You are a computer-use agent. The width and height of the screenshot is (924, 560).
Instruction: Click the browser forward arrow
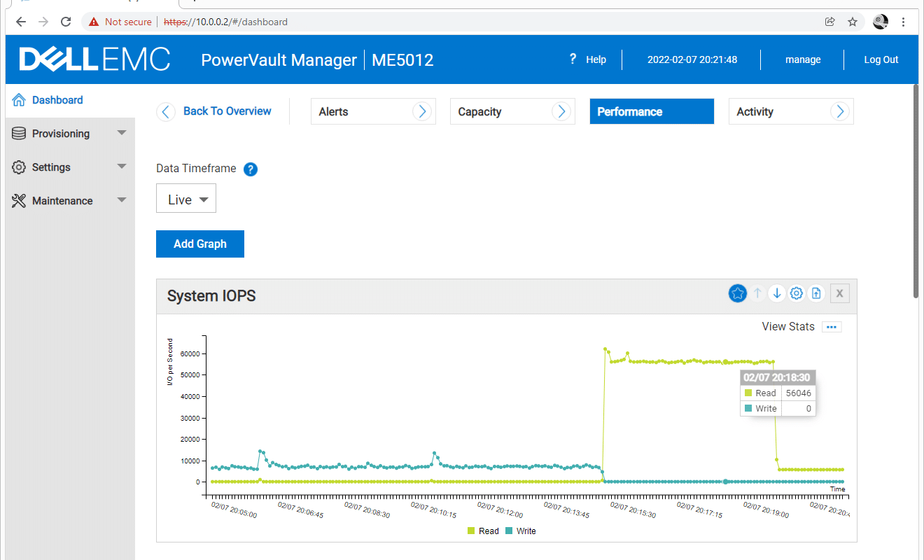(x=43, y=22)
